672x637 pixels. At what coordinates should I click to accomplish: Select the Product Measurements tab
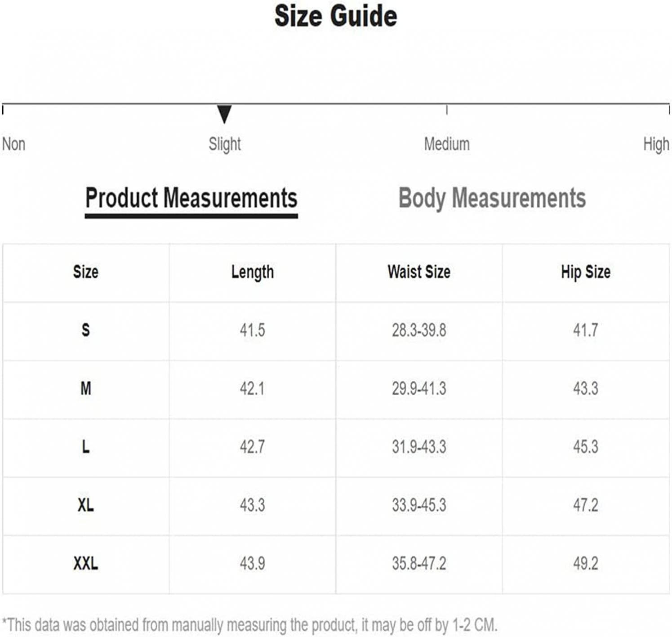(191, 198)
